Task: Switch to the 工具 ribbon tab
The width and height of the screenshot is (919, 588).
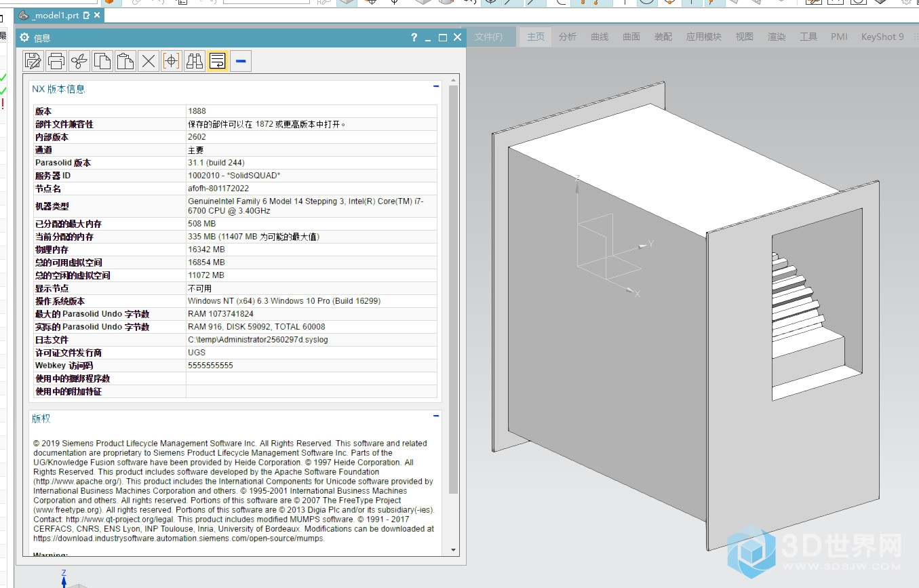Action: click(x=808, y=37)
